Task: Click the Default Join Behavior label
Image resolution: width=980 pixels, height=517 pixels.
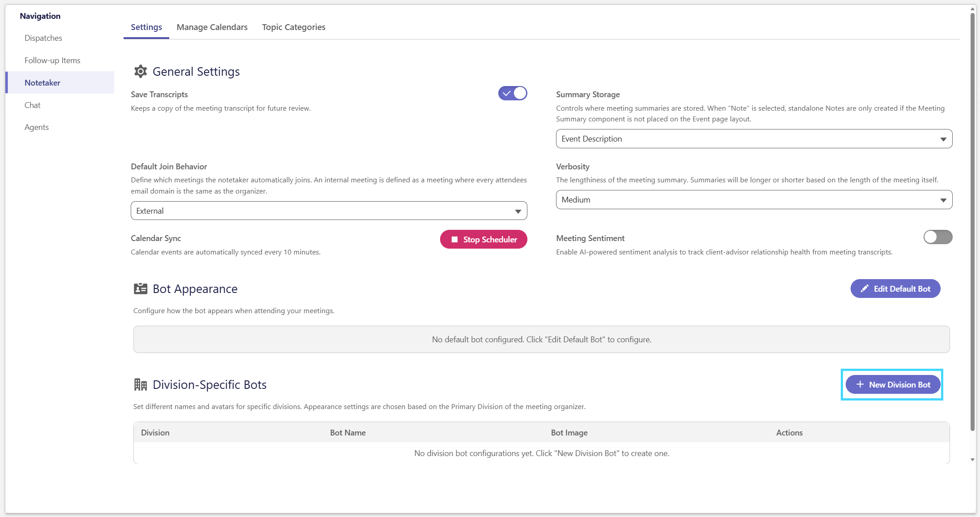Action: point(169,166)
